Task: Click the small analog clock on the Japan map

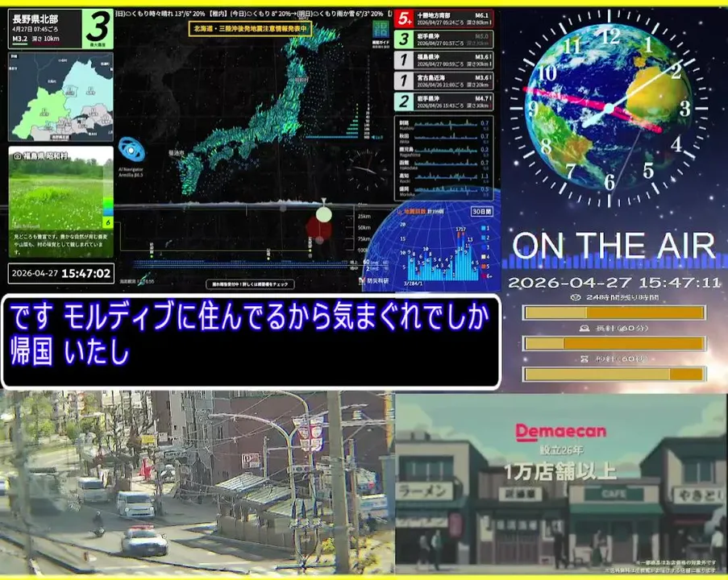Action: coord(368,170)
